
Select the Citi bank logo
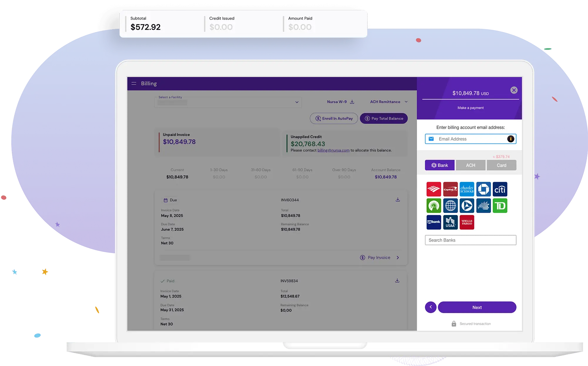500,189
